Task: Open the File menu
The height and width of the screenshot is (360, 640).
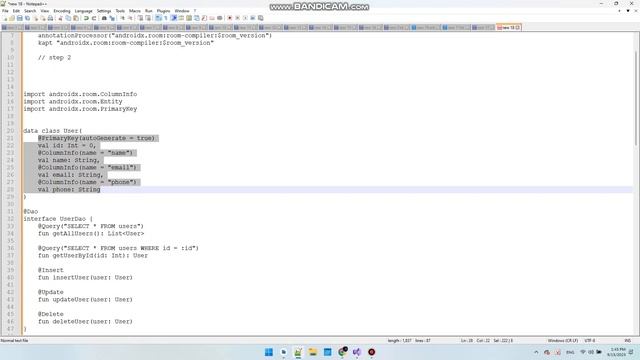Action: tap(5, 11)
